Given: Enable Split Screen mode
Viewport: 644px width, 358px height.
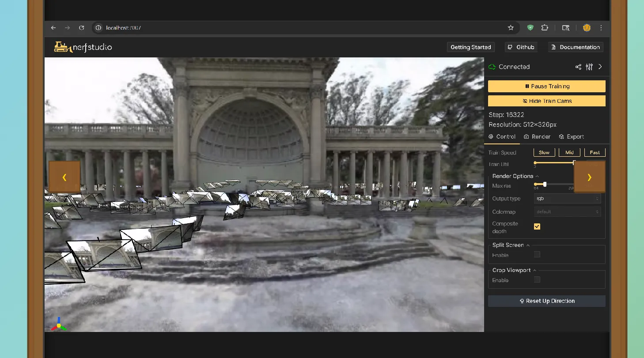Looking at the screenshot, I should 537,255.
